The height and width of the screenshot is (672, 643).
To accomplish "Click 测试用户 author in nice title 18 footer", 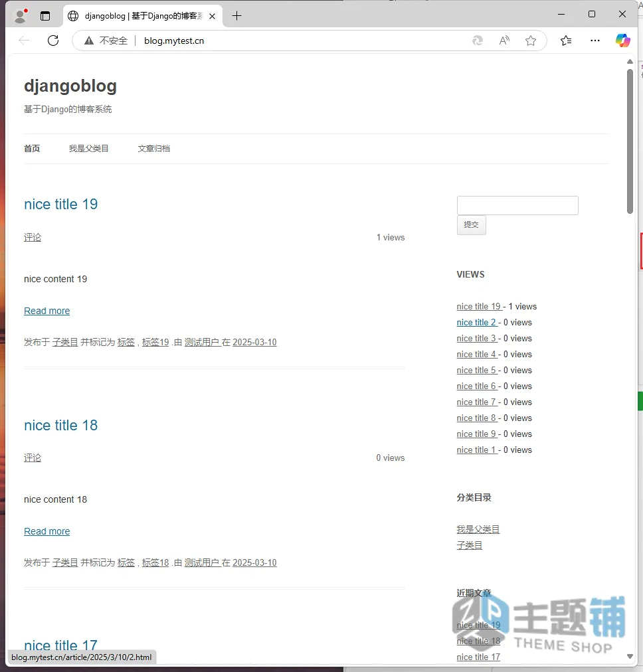I will tap(201, 562).
